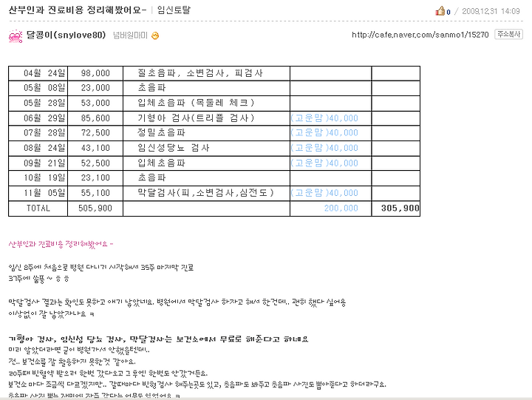Click author name 달콩이(snylove80)
Screen dimensions: 532x400
[x=66, y=35]
